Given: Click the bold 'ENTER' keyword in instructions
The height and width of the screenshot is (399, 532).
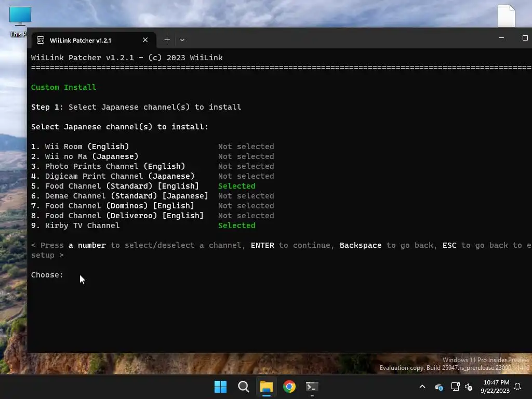Looking at the screenshot, I should [x=262, y=245].
